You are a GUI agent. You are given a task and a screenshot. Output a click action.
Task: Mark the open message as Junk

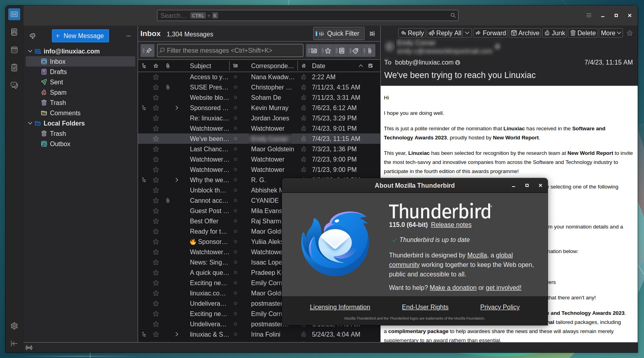(554, 33)
